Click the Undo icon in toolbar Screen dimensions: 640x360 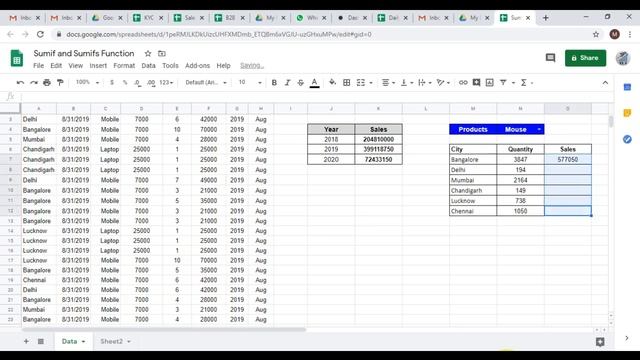click(20, 83)
